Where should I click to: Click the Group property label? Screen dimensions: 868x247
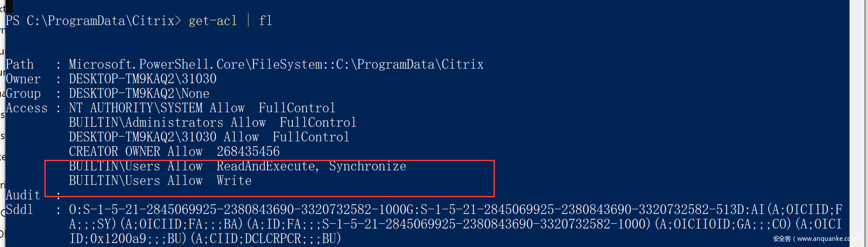(x=23, y=93)
